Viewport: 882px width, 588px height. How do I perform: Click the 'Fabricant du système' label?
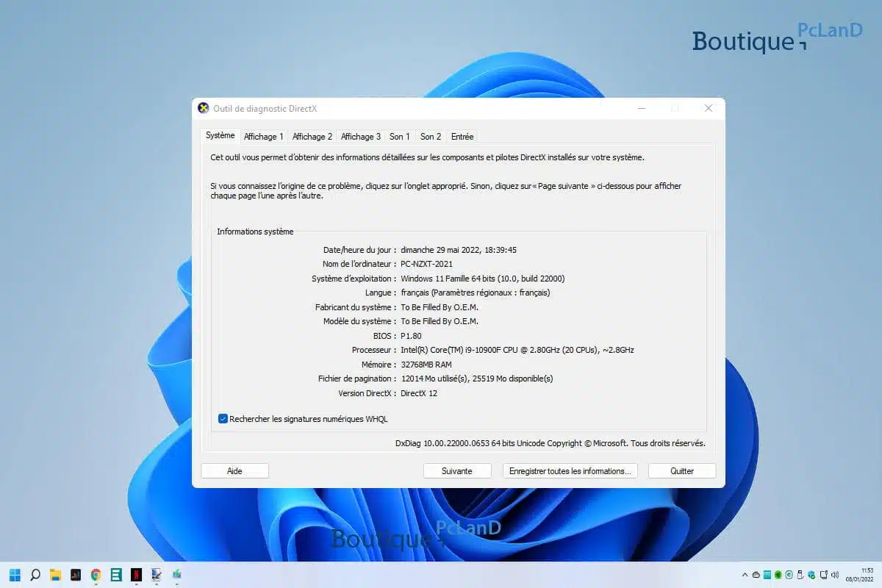pos(356,307)
